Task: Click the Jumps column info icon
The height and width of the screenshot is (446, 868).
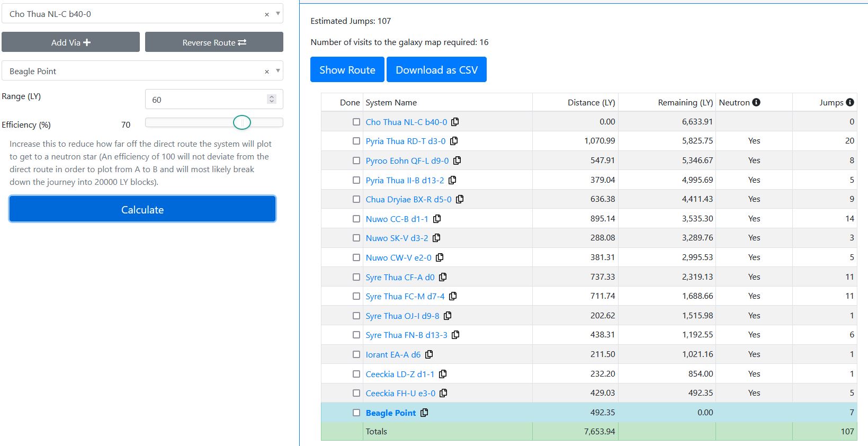Action: pos(850,102)
